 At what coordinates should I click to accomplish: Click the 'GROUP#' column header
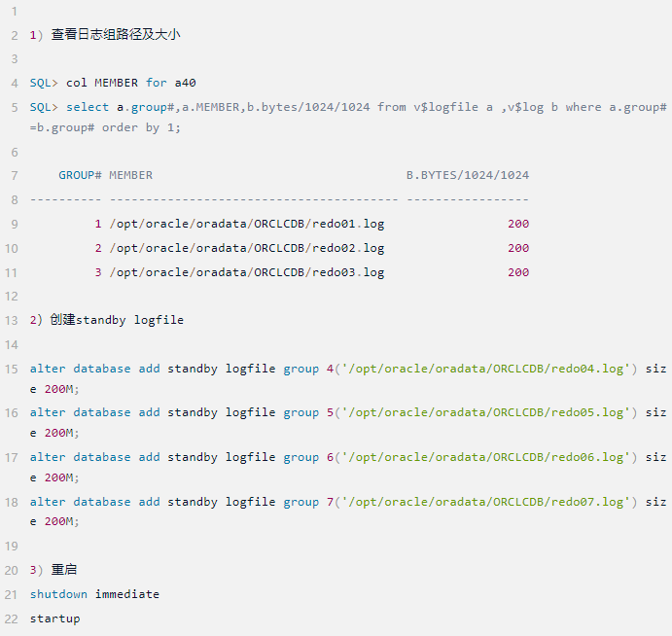pos(81,175)
